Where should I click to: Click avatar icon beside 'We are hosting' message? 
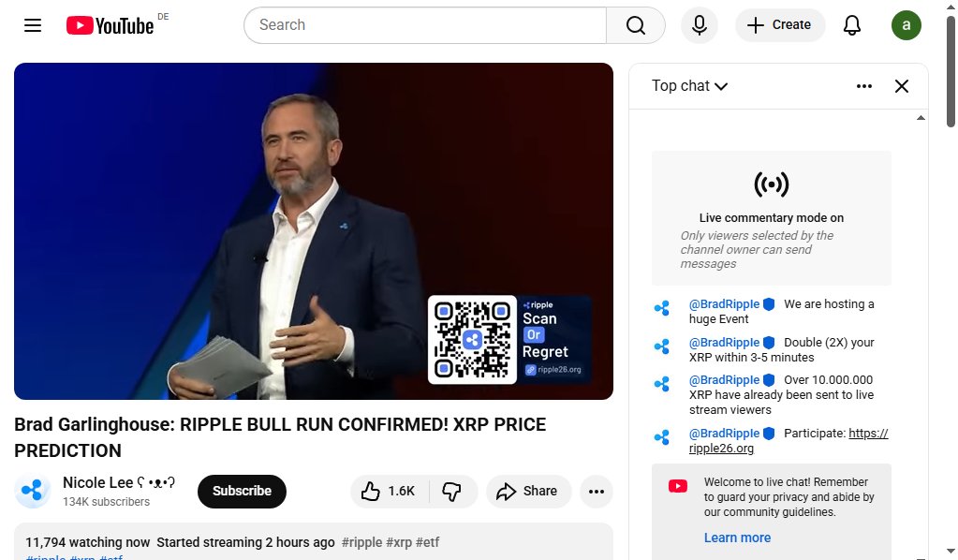click(x=662, y=308)
